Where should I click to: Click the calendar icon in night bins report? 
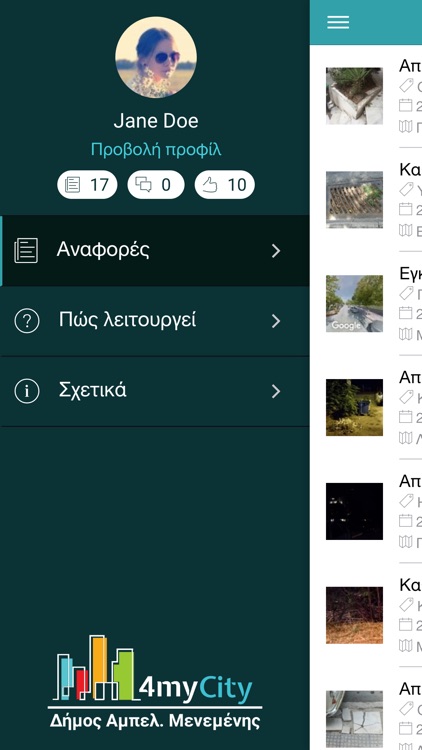pos(406,417)
